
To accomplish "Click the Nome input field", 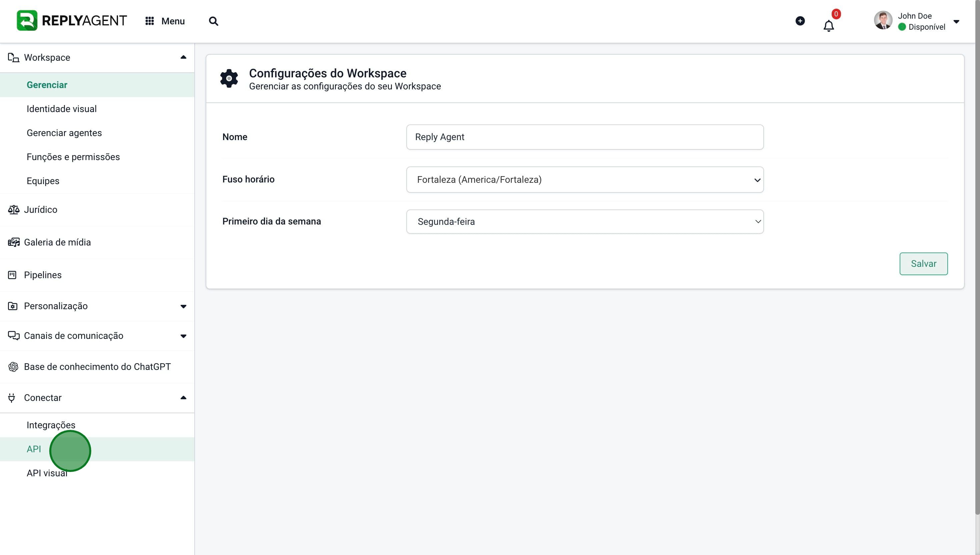I will (585, 137).
